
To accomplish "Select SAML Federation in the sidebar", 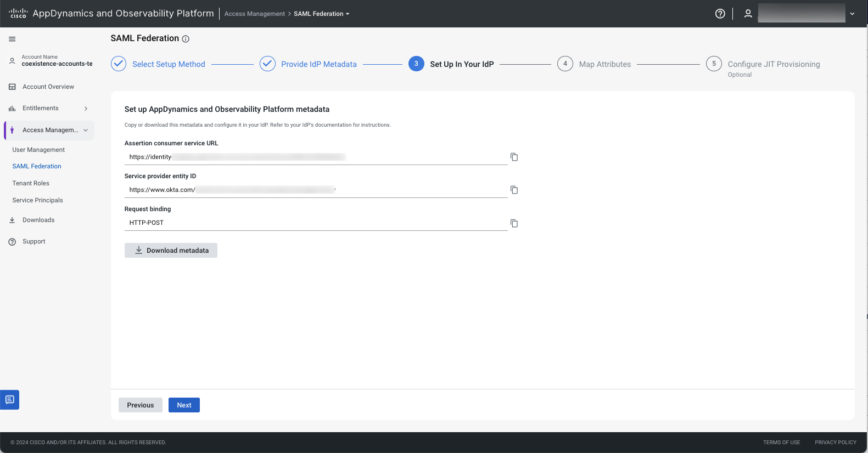I will pyautogui.click(x=37, y=166).
